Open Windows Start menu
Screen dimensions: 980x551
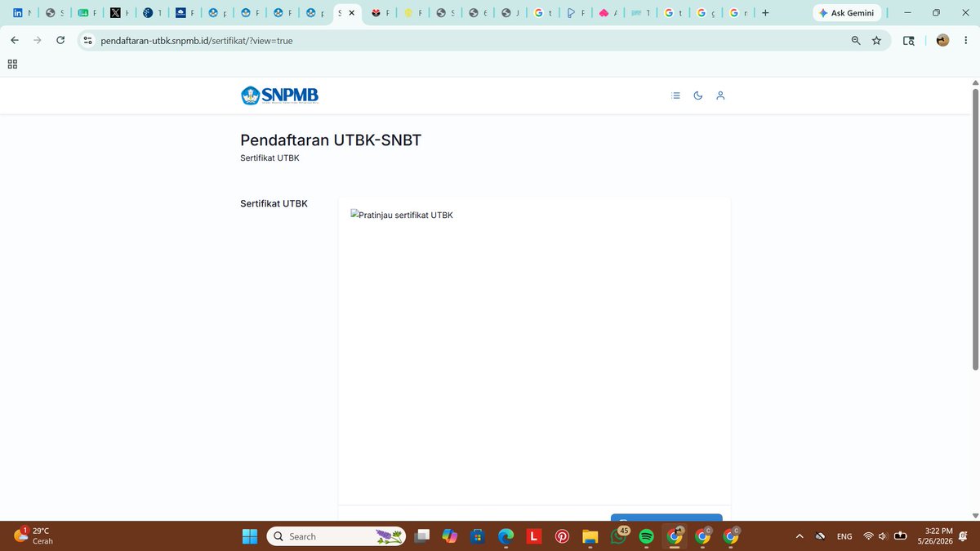[x=250, y=536]
